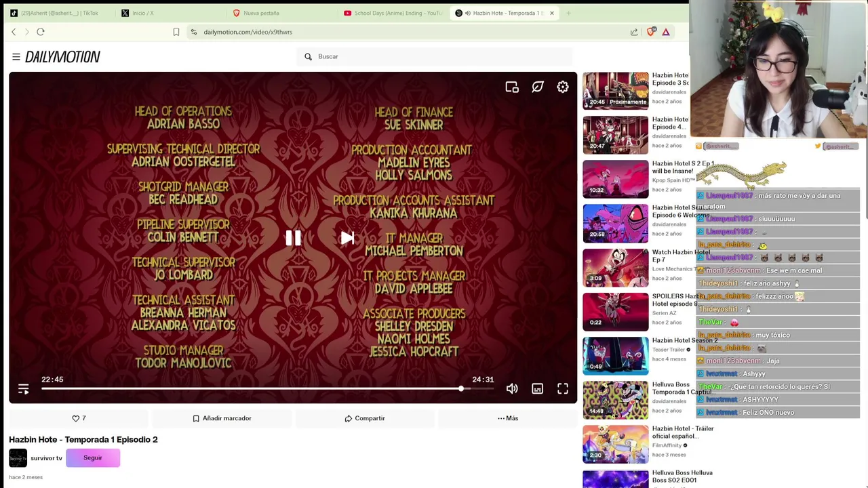Click the survivor tv channel avatar
The height and width of the screenshot is (488, 868).
[18, 458]
